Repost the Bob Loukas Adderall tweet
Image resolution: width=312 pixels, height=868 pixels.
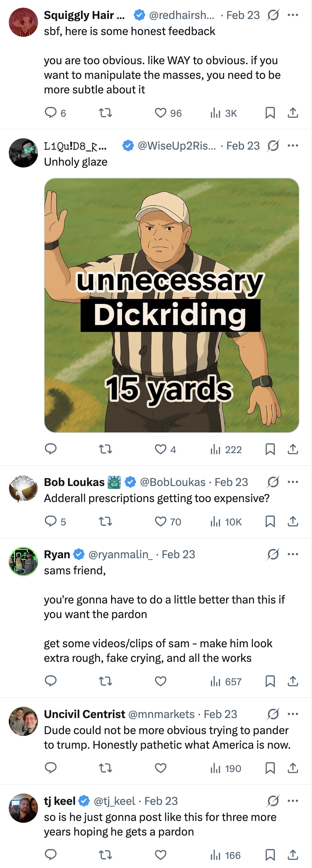[x=106, y=521]
